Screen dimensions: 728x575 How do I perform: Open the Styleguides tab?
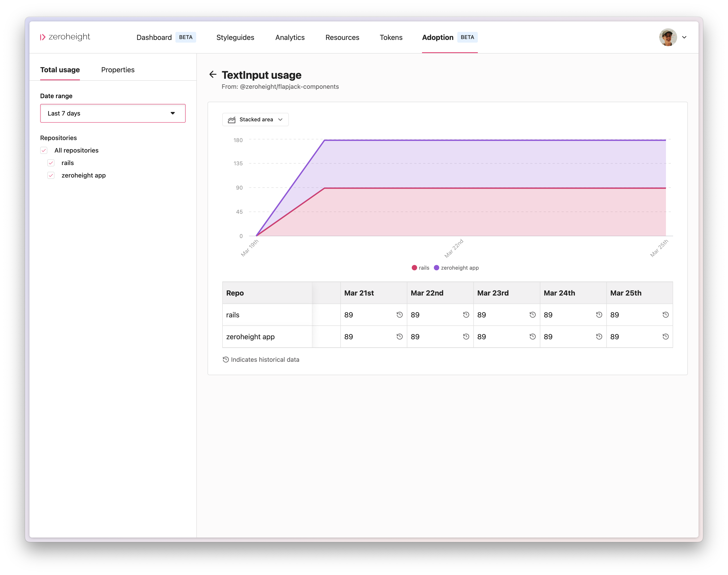coord(235,37)
